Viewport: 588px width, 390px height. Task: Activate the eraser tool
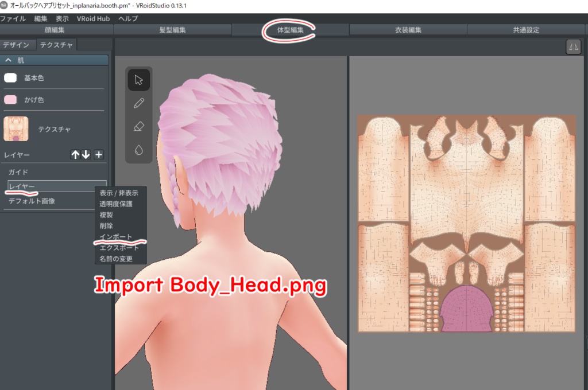click(x=138, y=126)
